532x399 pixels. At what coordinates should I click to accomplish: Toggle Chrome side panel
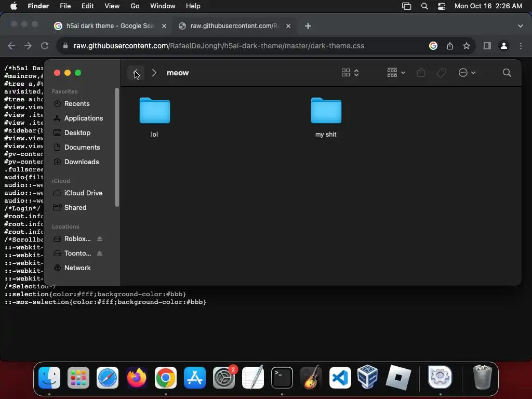[x=487, y=46]
